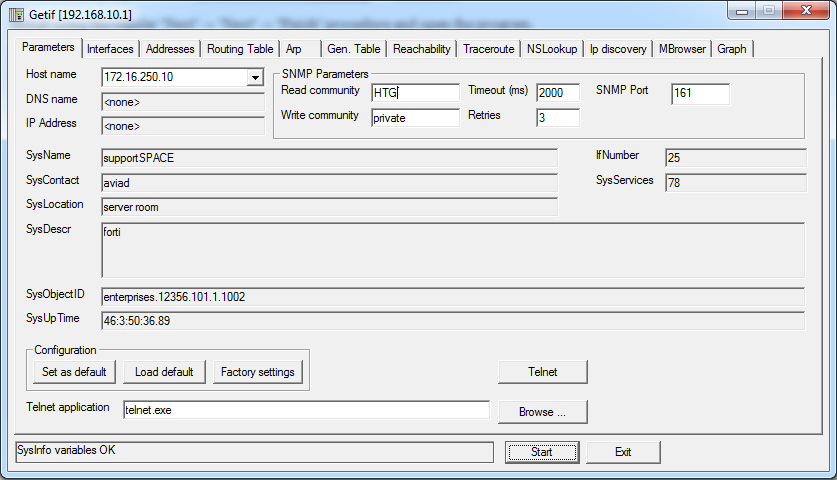The image size is (837, 480).
Task: Click the SysLocation value server room
Action: click(329, 207)
